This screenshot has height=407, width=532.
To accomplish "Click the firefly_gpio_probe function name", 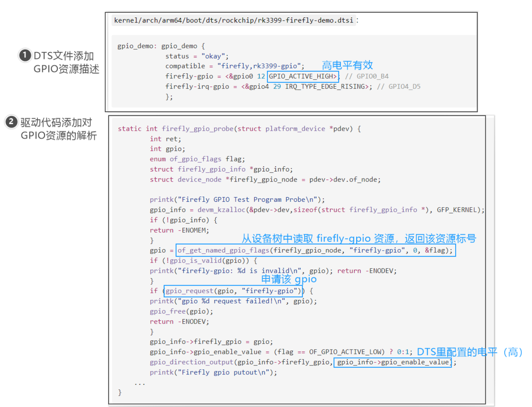I will pyautogui.click(x=198, y=128).
